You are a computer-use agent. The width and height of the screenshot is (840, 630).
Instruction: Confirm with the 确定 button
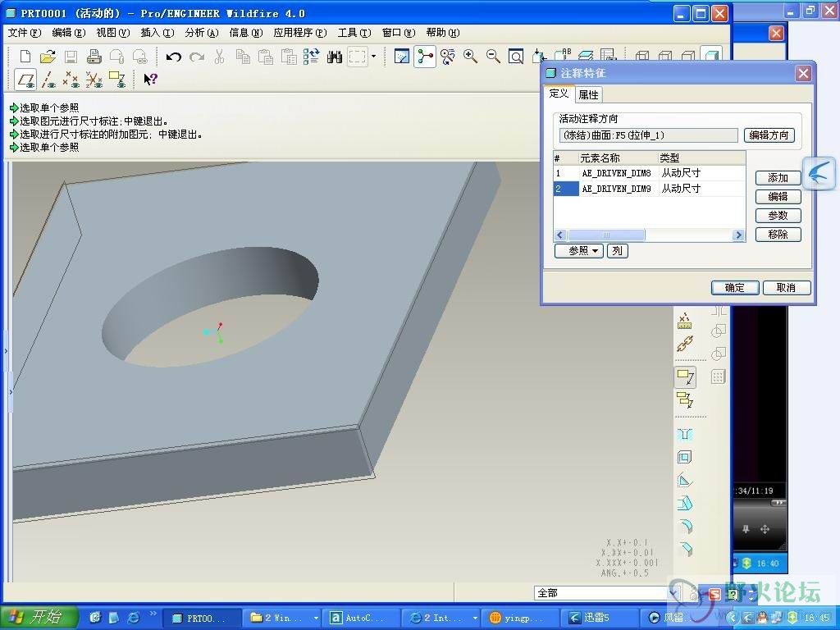pyautogui.click(x=735, y=288)
